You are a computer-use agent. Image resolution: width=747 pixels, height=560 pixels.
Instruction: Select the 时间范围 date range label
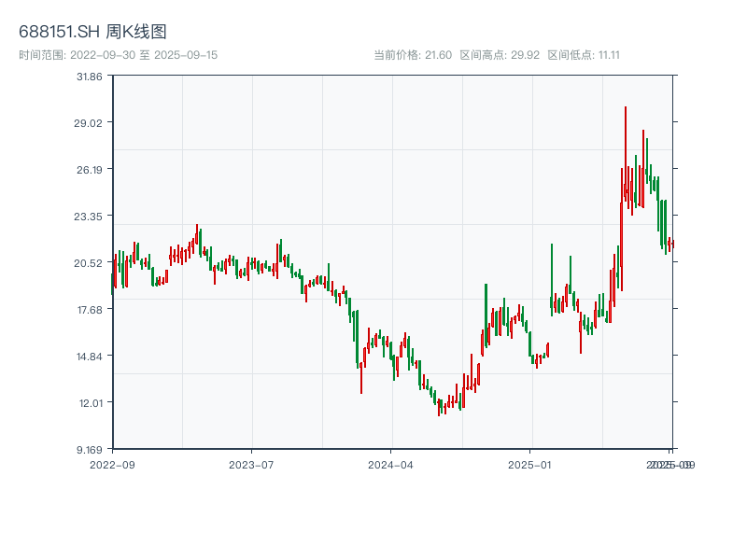click(118, 55)
